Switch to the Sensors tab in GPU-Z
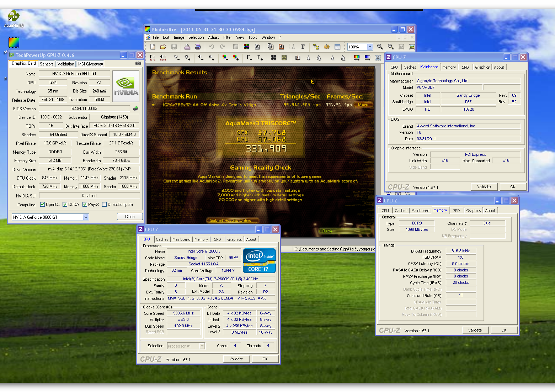This screenshot has width=555, height=392. click(x=47, y=64)
